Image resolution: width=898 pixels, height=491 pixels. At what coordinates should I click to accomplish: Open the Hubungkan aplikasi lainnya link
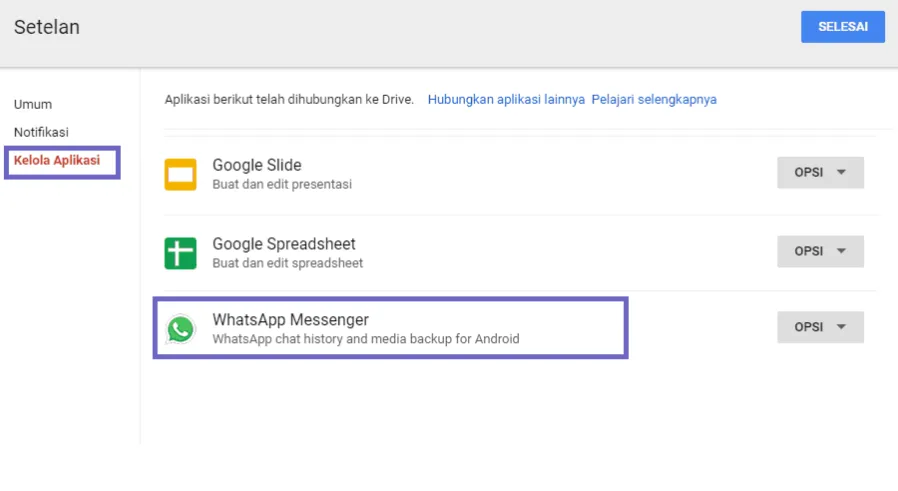click(x=506, y=100)
